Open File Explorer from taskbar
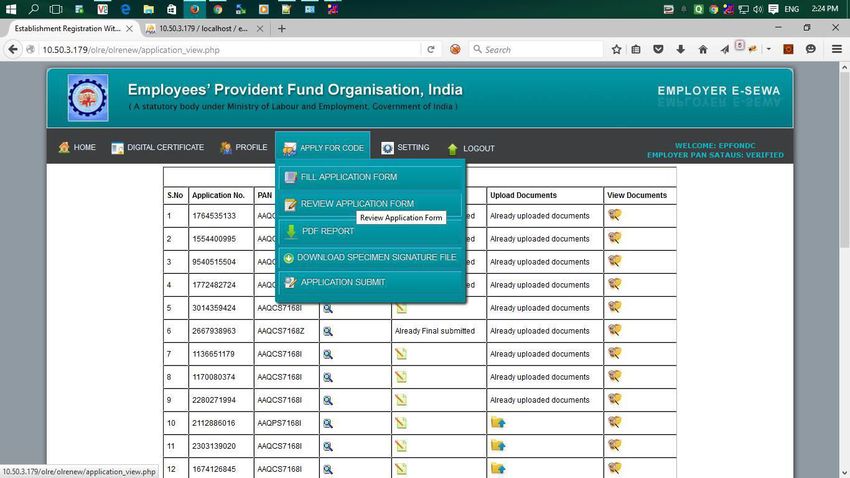The image size is (850, 478). click(148, 9)
